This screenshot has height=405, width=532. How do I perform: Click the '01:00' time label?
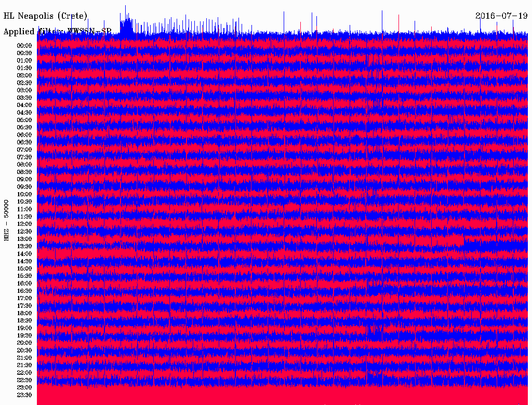[24, 60]
